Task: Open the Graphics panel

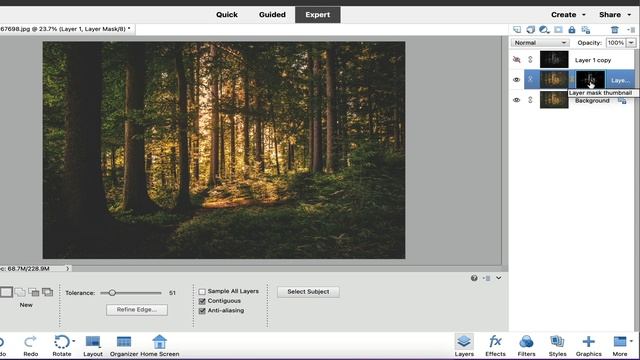Action: click(589, 346)
